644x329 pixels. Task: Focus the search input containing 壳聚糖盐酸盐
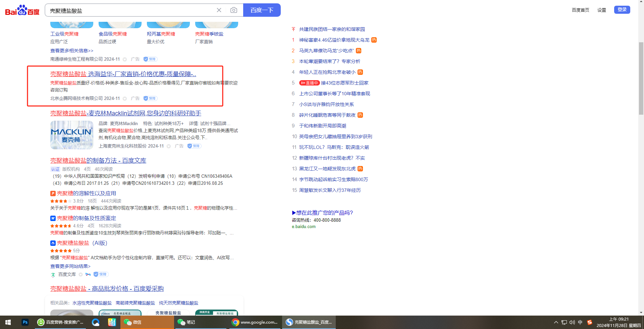(131, 10)
